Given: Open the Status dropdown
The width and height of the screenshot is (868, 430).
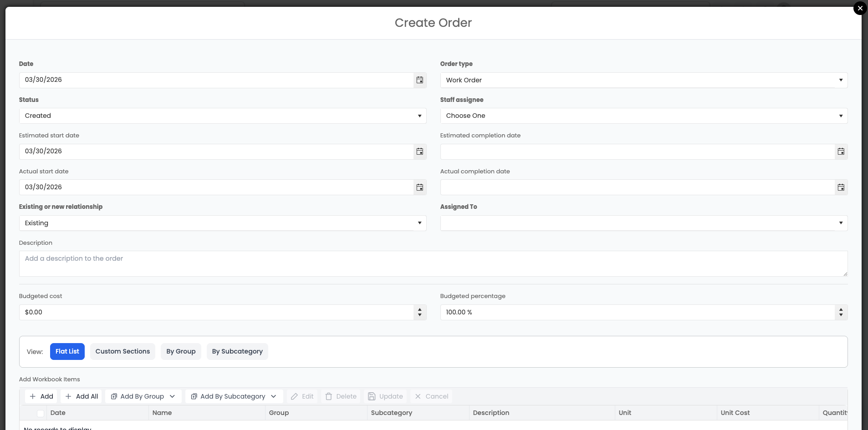Looking at the screenshot, I should pos(222,116).
